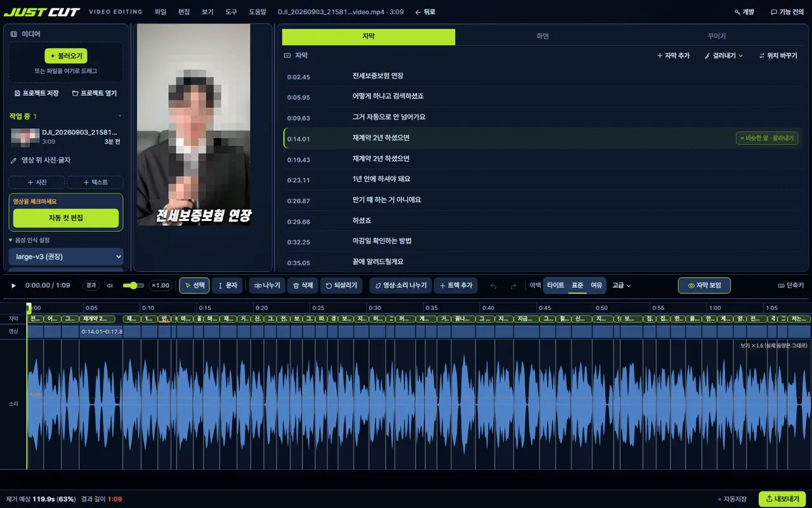Click the 개발 key icon button
The image size is (812, 508).
coord(744,12)
